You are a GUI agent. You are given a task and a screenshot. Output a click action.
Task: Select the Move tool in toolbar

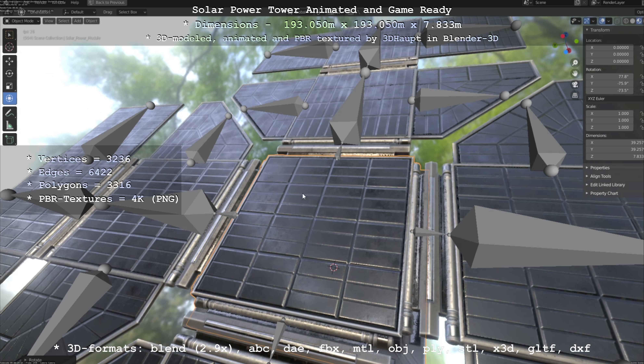click(x=9, y=61)
